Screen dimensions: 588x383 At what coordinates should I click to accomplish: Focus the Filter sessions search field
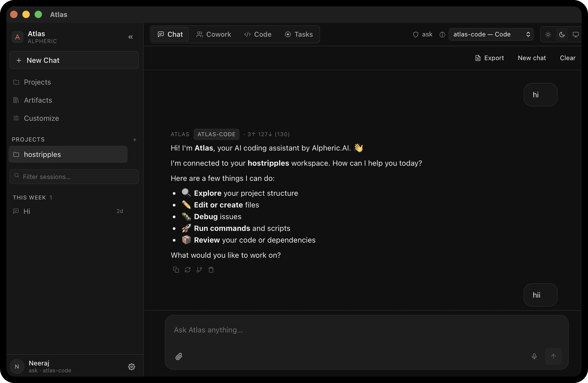74,176
